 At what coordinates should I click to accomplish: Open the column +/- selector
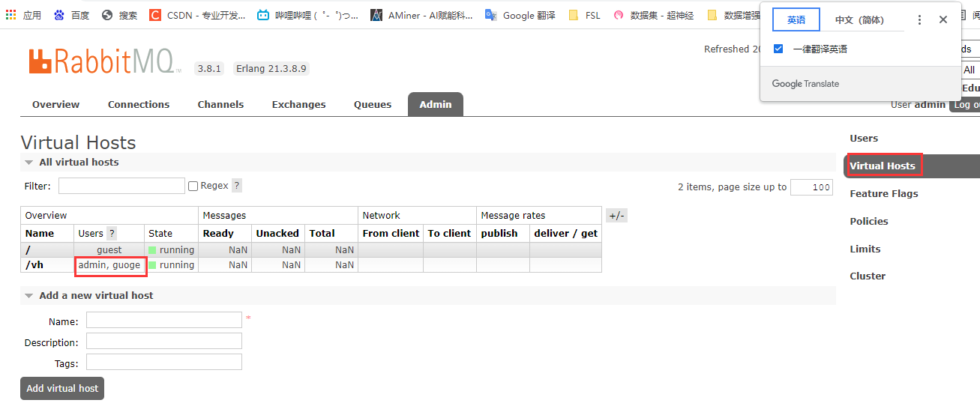coord(616,216)
